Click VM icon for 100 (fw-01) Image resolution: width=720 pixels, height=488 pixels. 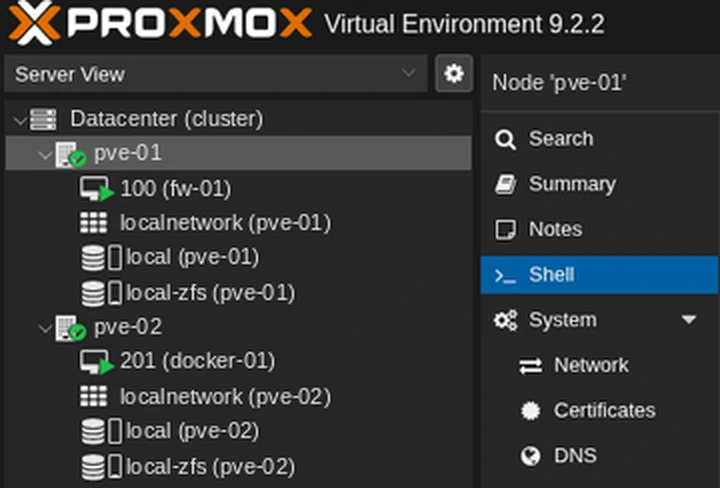click(96, 189)
